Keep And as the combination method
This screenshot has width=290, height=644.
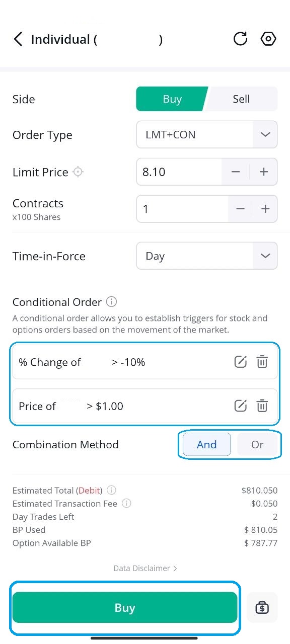[x=206, y=444]
